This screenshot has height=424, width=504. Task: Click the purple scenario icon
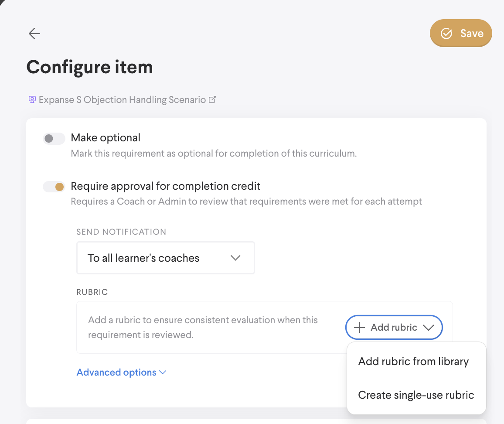[x=32, y=100]
